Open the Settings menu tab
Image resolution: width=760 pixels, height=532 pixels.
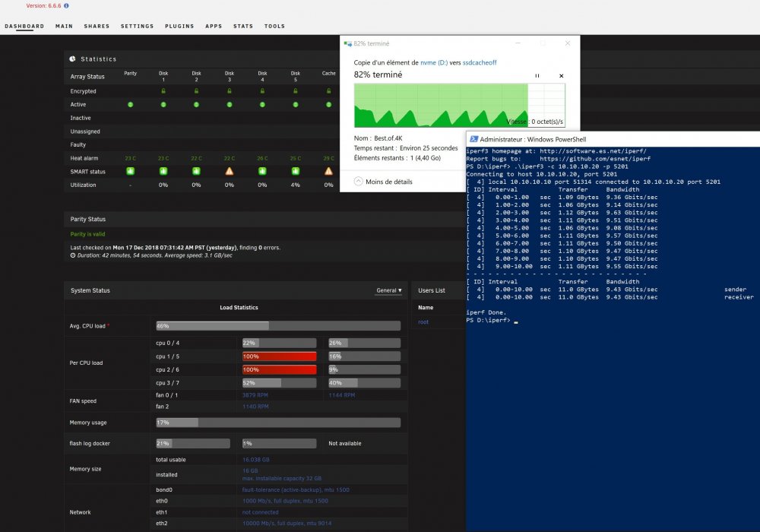point(137,26)
